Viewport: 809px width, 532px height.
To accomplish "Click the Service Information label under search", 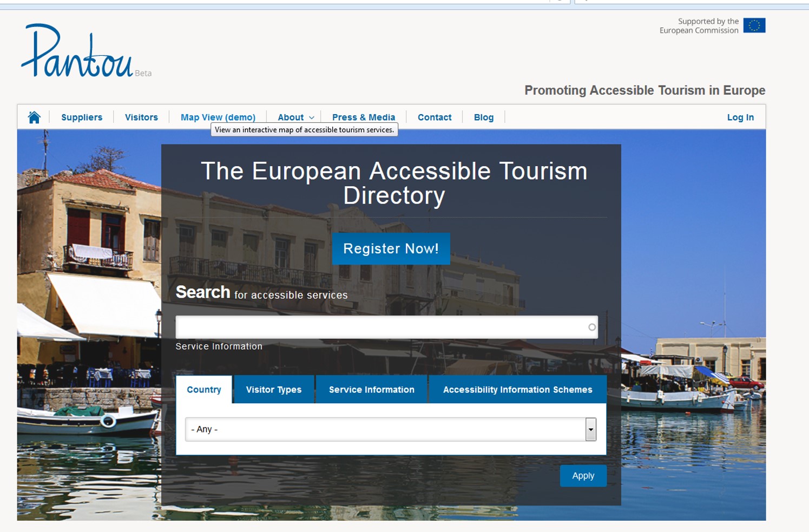I will tap(219, 346).
